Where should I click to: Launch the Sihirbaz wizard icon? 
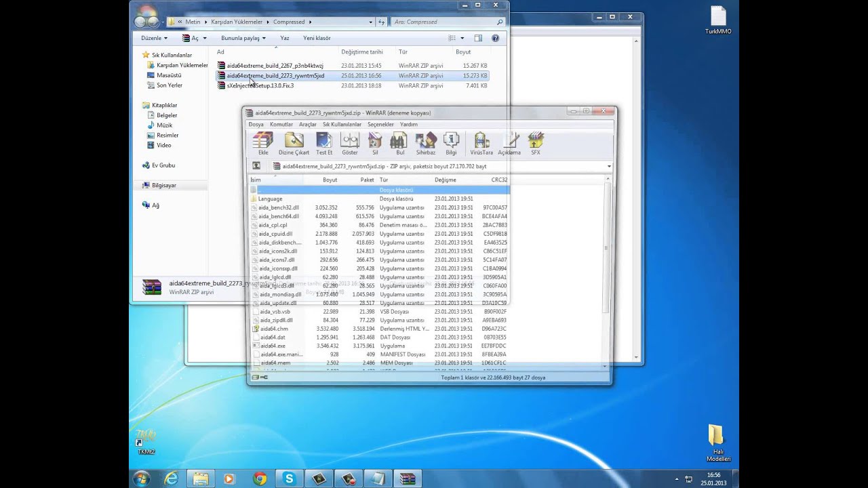click(x=425, y=143)
